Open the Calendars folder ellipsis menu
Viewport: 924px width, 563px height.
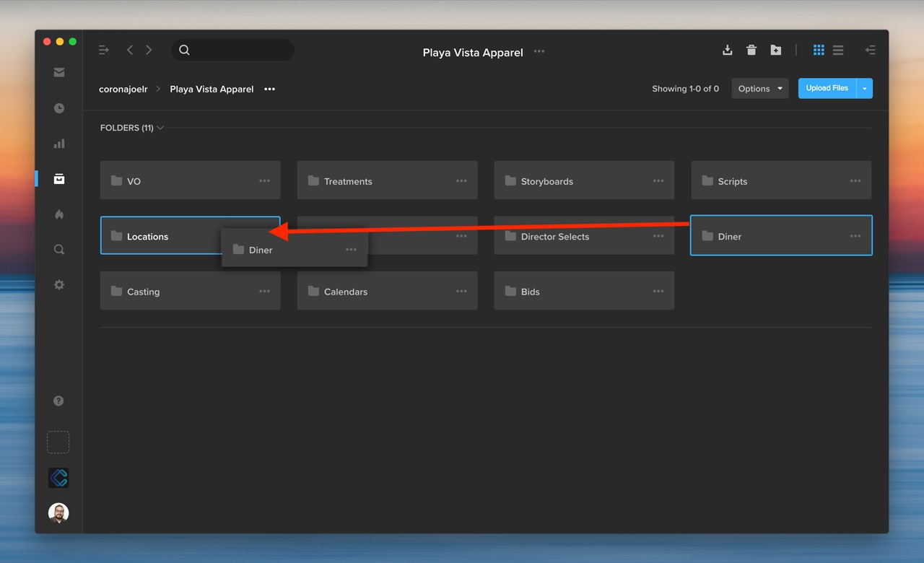point(462,292)
